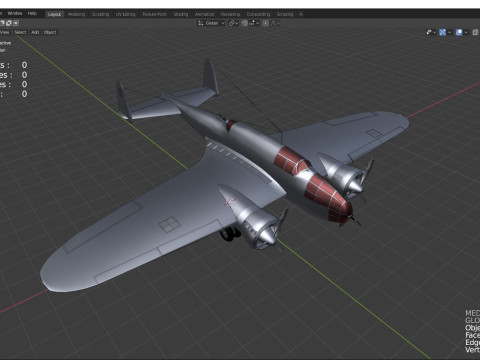Switch to the Scripting workspace tab
Image resolution: width=480 pixels, height=360 pixels.
point(285,14)
